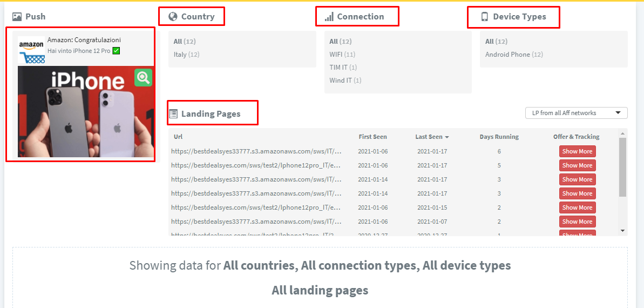Viewport: 644px width, 308px height.
Task: Select All (12) under Device Types
Action: coord(496,41)
